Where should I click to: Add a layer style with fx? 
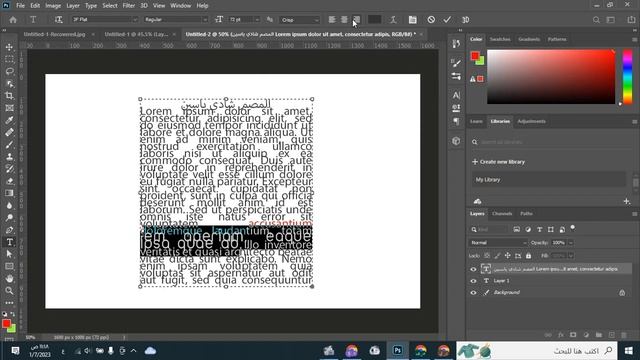(x=560, y=335)
